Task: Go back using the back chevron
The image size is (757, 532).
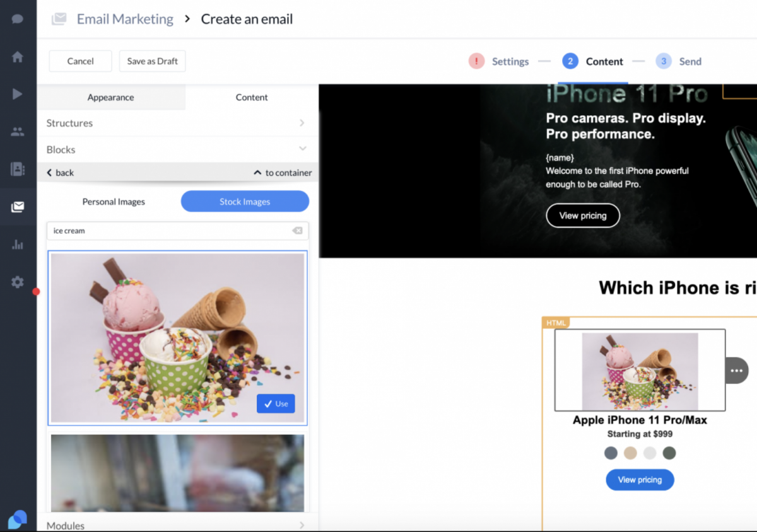Action: click(61, 173)
